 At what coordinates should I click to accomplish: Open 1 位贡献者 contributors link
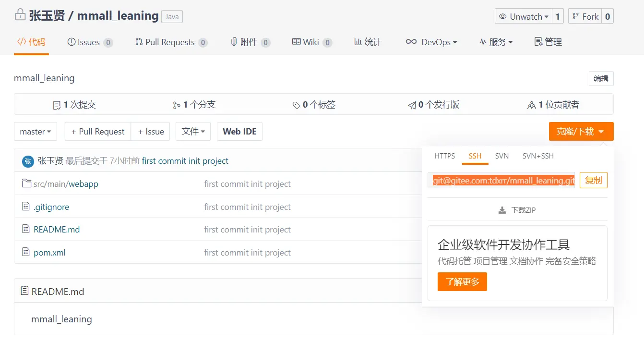coord(553,105)
